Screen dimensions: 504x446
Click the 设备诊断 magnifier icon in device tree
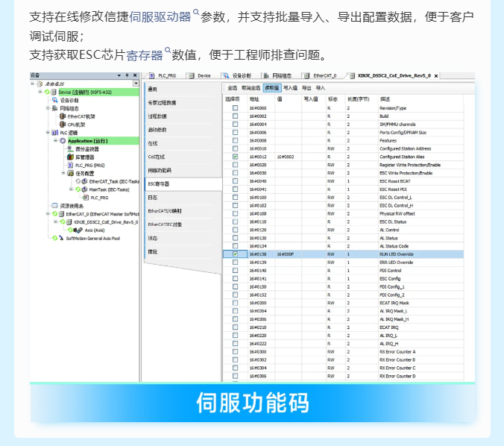click(x=55, y=100)
